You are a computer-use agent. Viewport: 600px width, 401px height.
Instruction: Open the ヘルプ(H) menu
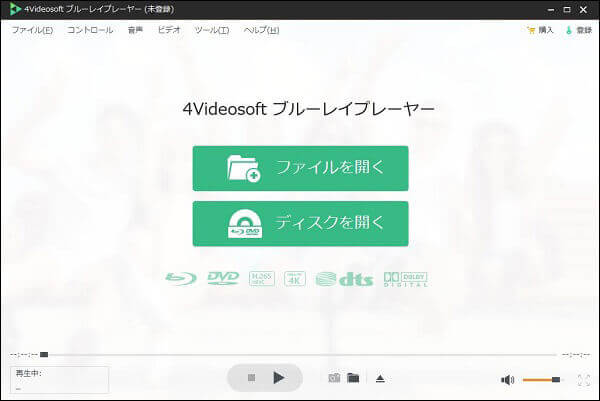[x=262, y=30]
